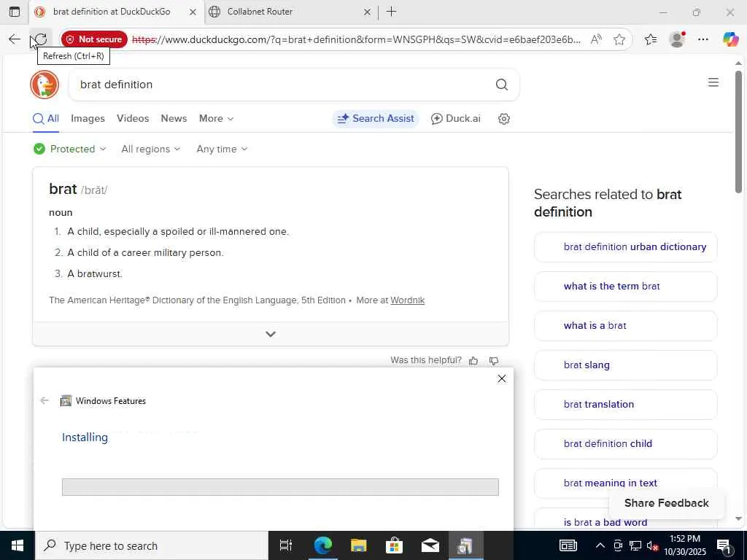Select the All results tab
747x560 pixels.
point(46,119)
